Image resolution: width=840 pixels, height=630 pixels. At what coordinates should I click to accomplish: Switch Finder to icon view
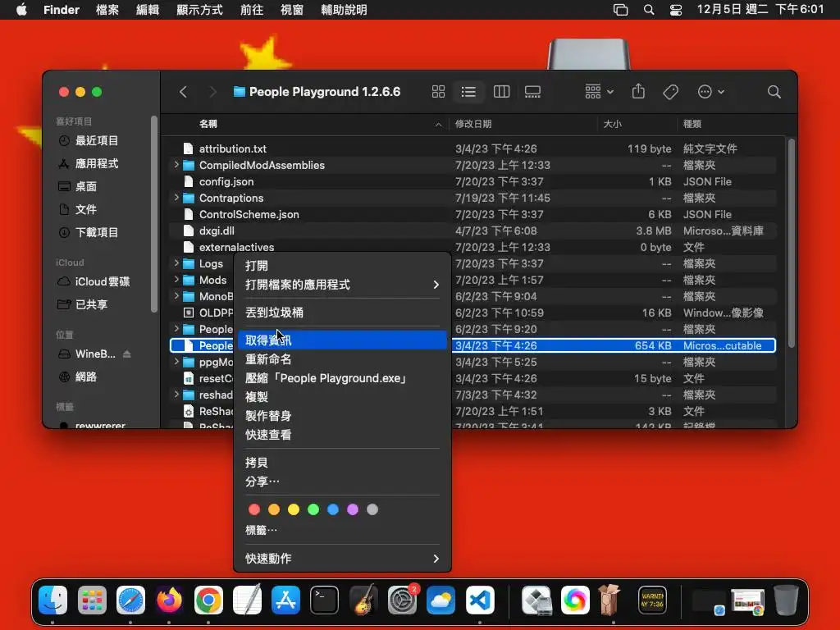pyautogui.click(x=438, y=92)
